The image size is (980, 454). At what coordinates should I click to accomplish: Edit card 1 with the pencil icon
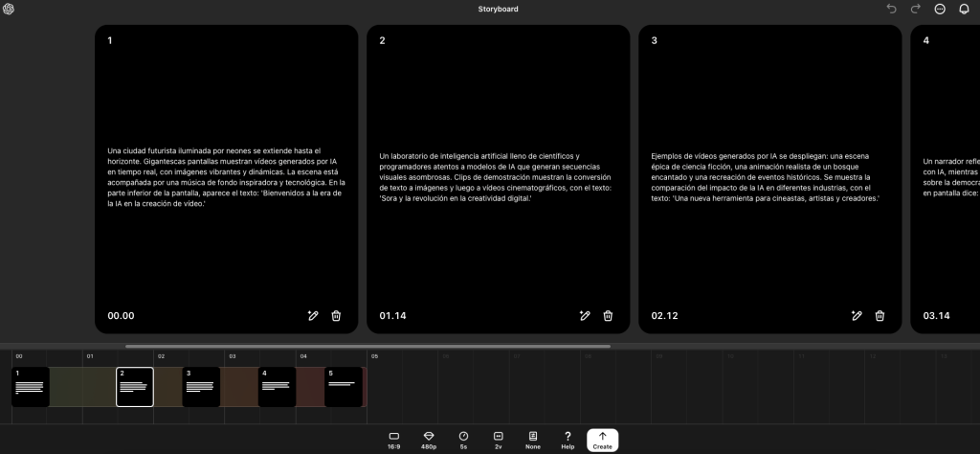tap(313, 315)
